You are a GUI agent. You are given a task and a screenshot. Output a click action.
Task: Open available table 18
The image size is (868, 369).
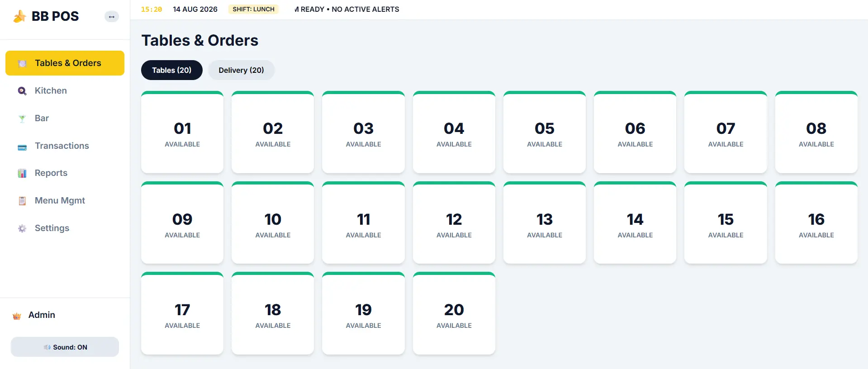273,313
